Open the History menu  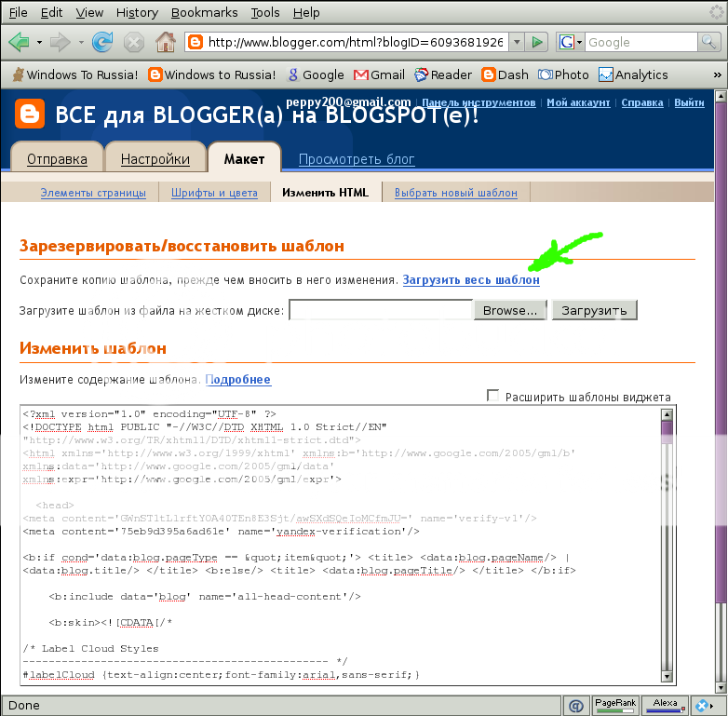click(x=137, y=12)
